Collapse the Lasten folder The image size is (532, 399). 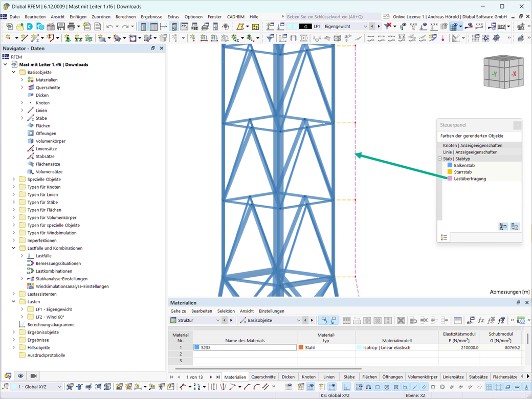tap(14, 302)
